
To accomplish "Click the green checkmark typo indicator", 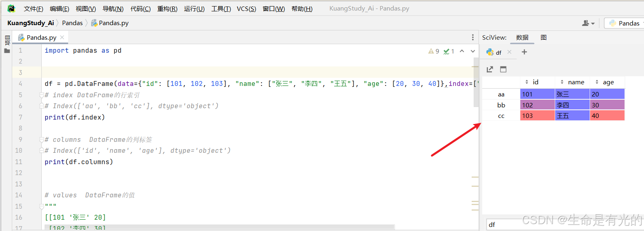I will coord(449,51).
